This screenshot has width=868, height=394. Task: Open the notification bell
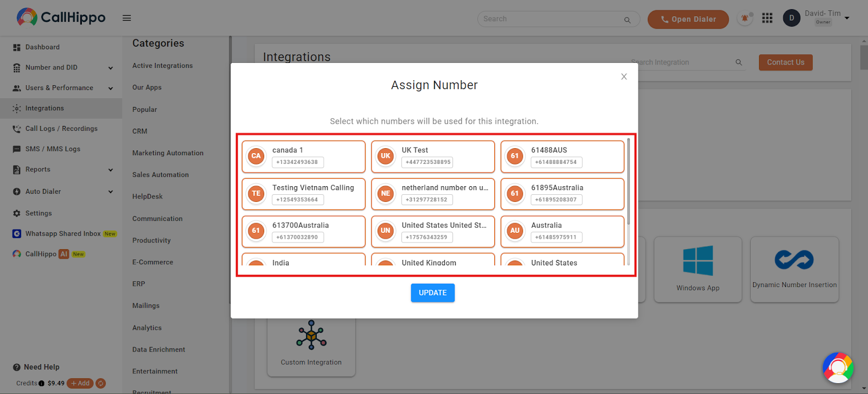click(745, 18)
